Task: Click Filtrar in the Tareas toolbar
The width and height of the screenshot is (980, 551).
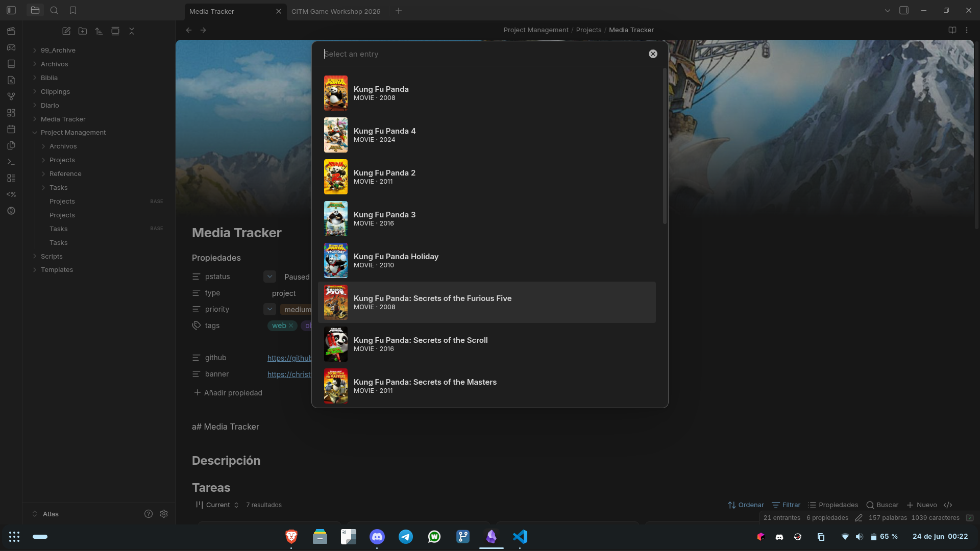Action: (x=786, y=505)
